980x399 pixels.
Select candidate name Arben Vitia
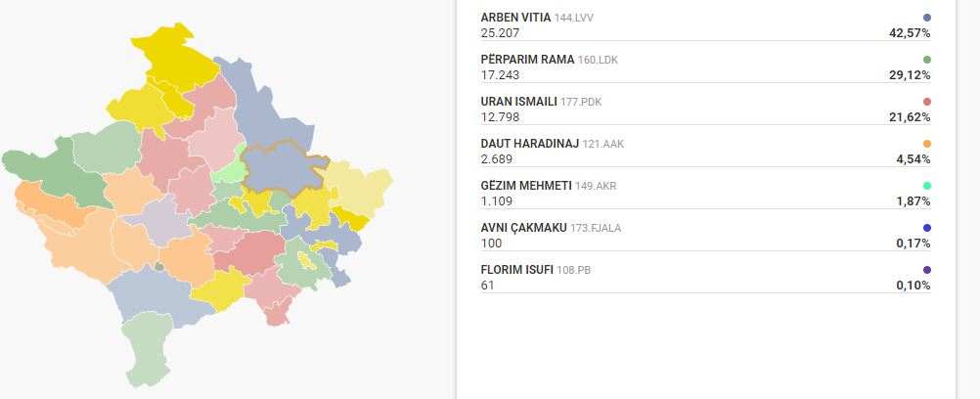pos(514,18)
